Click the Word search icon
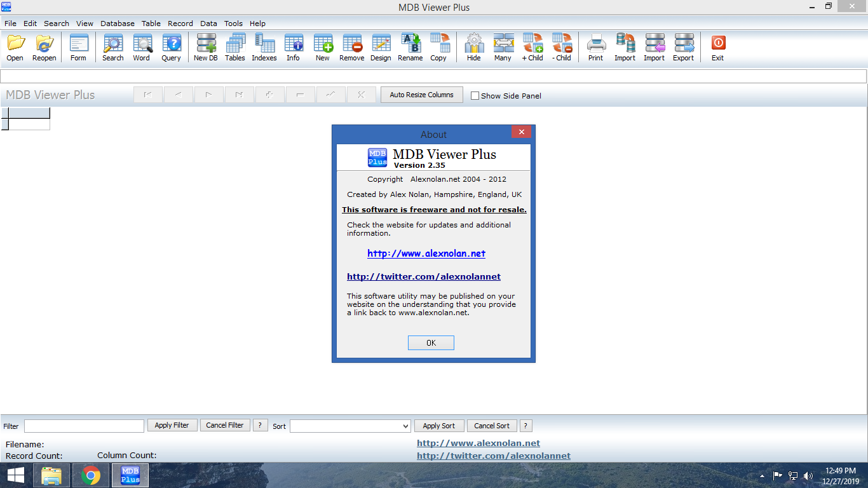 [142, 43]
